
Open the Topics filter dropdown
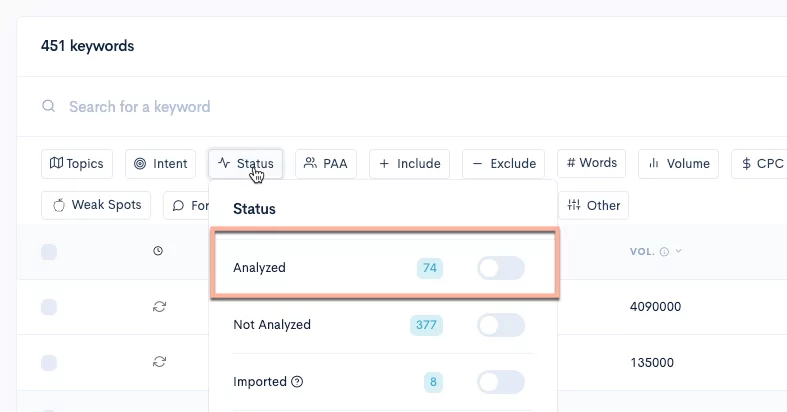(77, 164)
